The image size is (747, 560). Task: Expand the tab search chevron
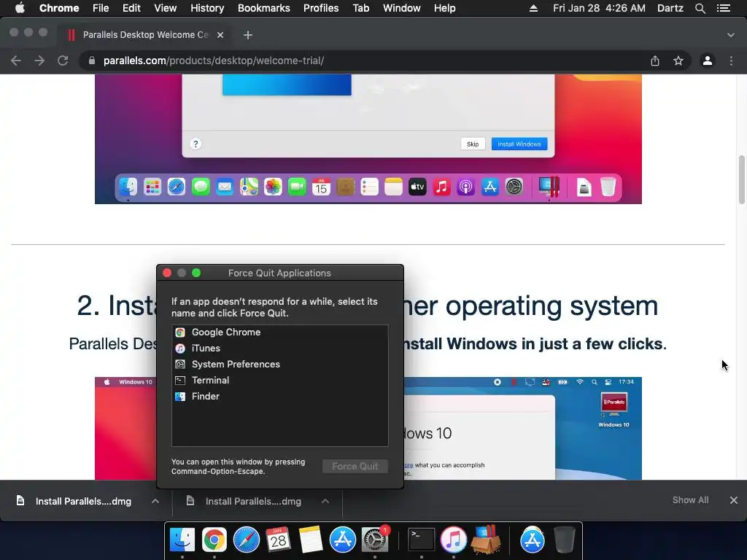(731, 35)
